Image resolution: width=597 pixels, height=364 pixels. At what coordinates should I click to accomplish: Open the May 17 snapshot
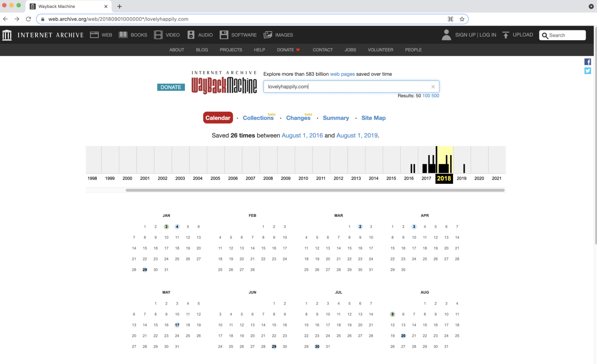[x=177, y=325]
